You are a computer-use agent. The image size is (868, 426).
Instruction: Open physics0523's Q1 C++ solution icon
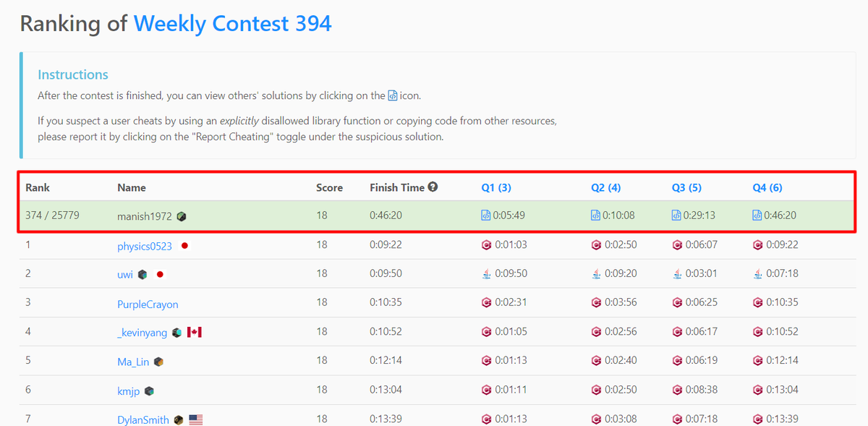click(486, 245)
